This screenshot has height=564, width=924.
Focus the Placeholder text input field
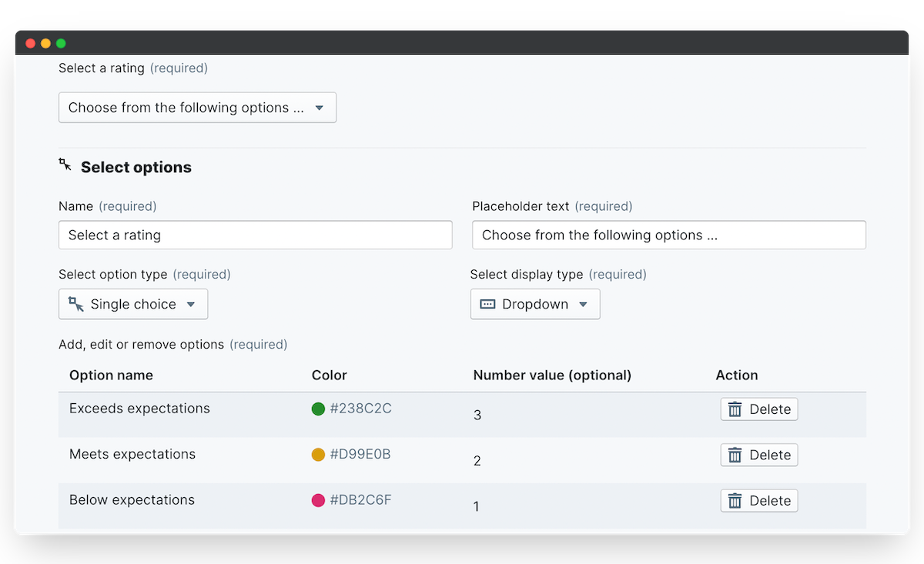pyautogui.click(x=669, y=235)
